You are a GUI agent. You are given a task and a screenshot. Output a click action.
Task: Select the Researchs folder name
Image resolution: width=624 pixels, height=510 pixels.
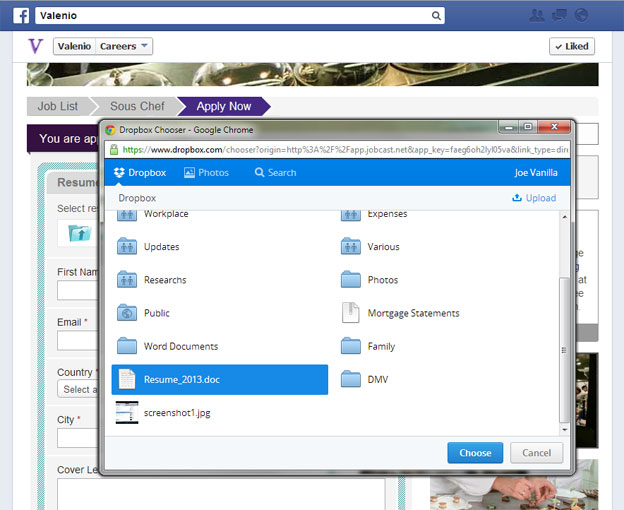tap(165, 280)
